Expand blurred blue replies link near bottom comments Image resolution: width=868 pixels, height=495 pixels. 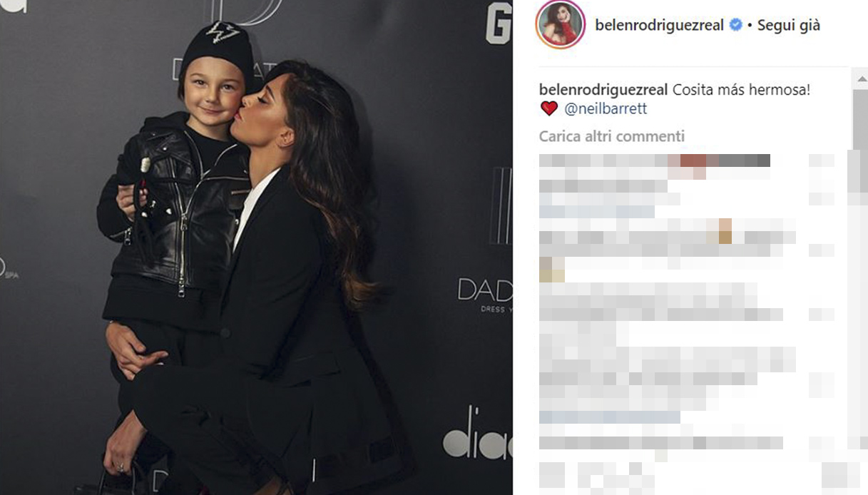point(610,417)
